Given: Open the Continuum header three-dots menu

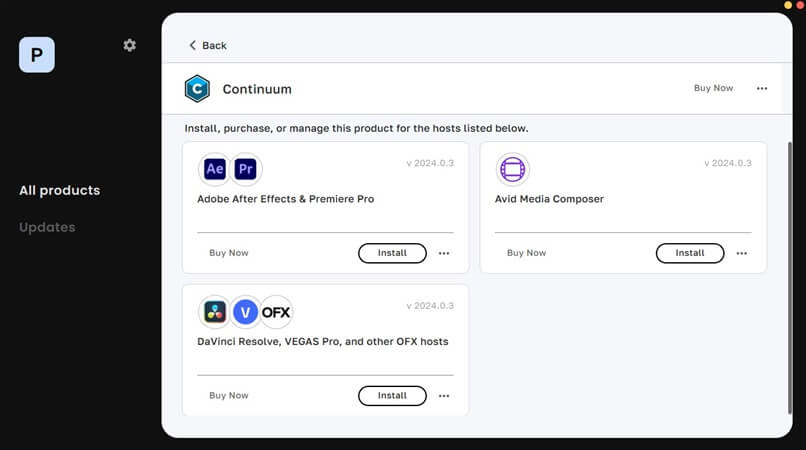Looking at the screenshot, I should tap(762, 88).
